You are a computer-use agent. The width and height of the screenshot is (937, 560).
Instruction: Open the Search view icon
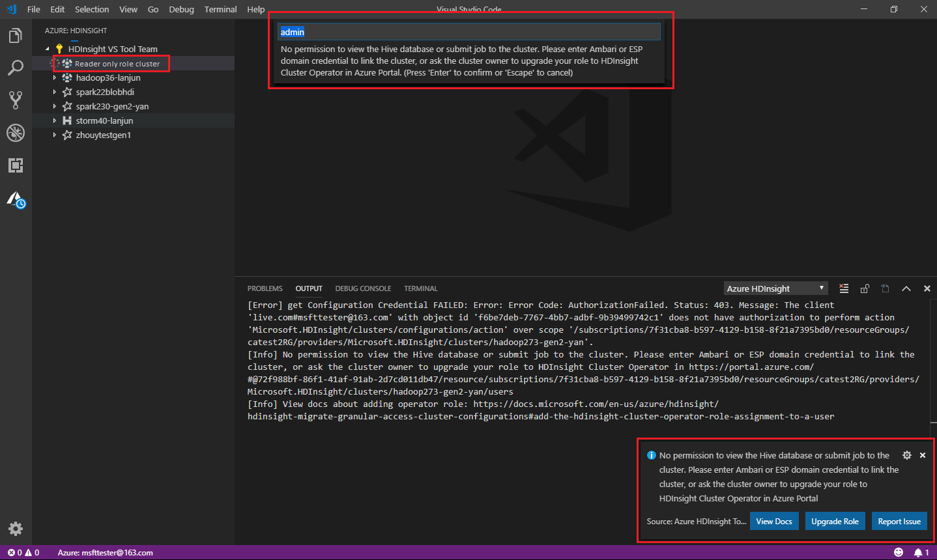pyautogui.click(x=16, y=68)
